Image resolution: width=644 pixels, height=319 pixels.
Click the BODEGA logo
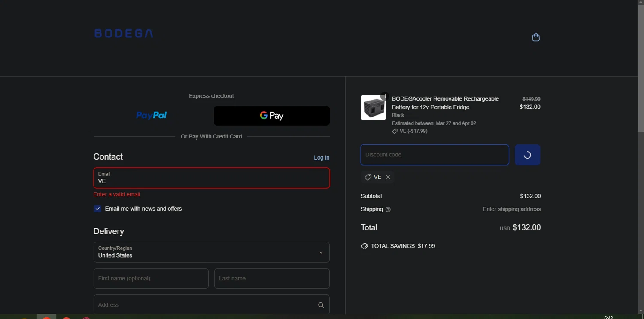click(x=124, y=33)
